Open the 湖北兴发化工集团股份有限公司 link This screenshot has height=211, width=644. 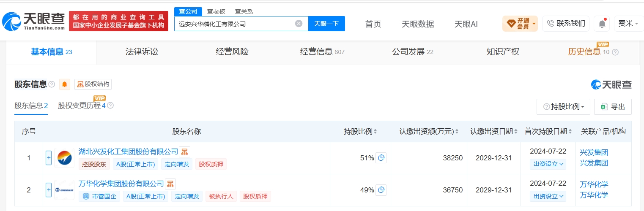(128, 151)
